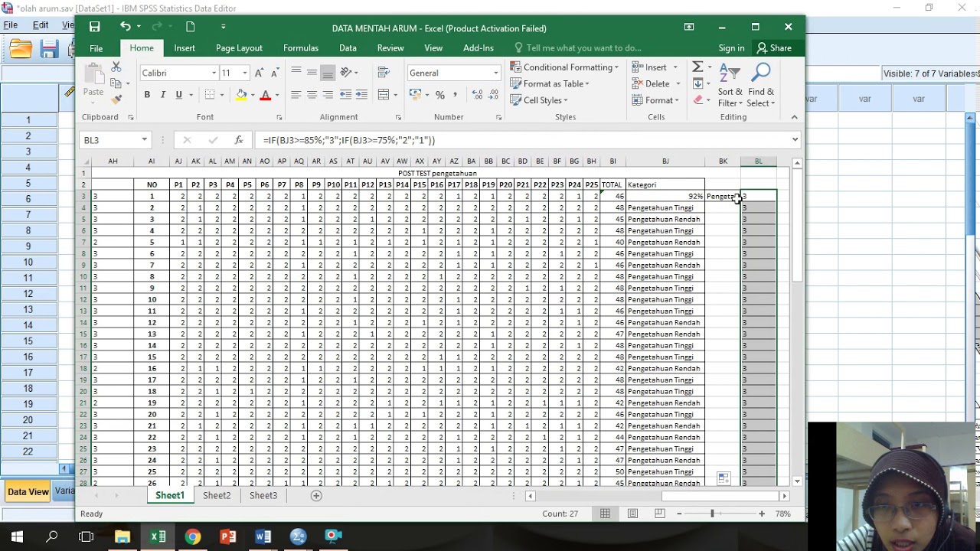Open the Find & Select dropdown
980x551 pixels.
click(761, 86)
